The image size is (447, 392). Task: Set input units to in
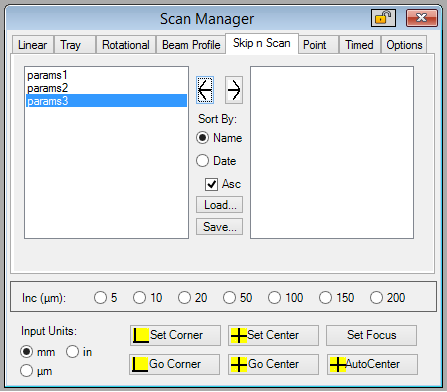(79, 352)
